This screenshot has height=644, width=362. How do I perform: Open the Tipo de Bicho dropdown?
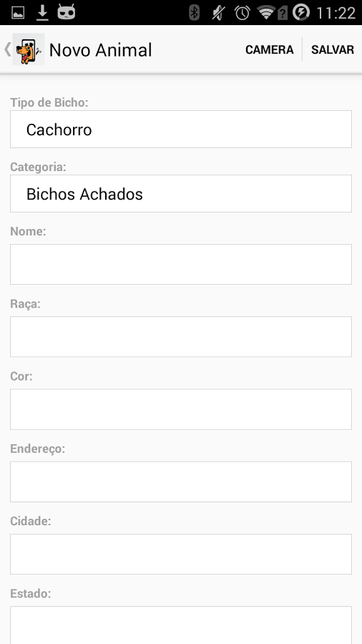pos(181,130)
